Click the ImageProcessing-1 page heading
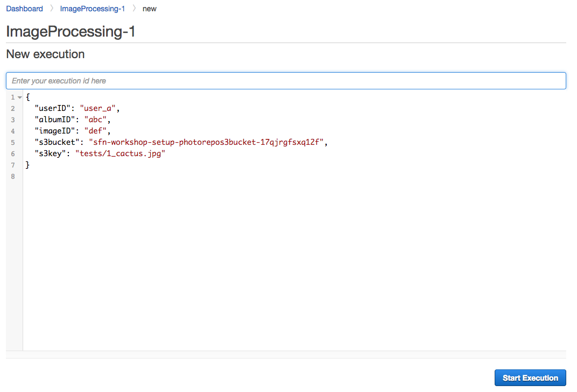 [71, 31]
